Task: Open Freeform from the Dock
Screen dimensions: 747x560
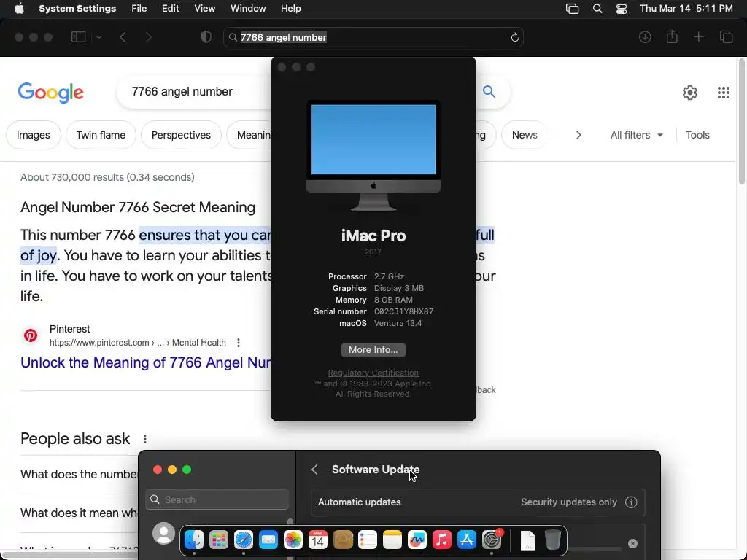Action: click(x=417, y=540)
